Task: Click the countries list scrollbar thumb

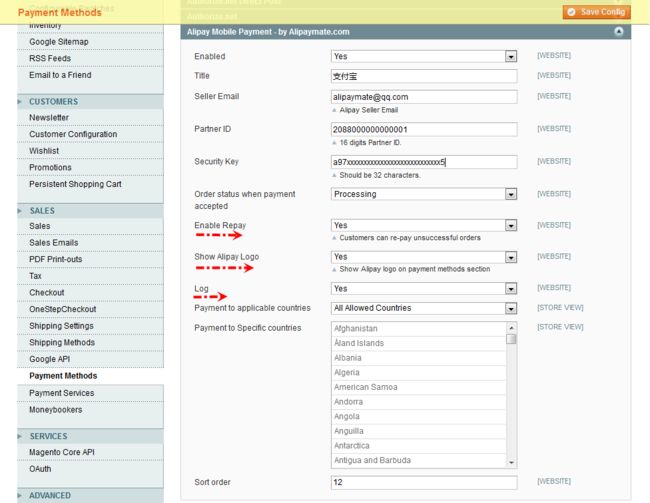Action: (x=512, y=339)
